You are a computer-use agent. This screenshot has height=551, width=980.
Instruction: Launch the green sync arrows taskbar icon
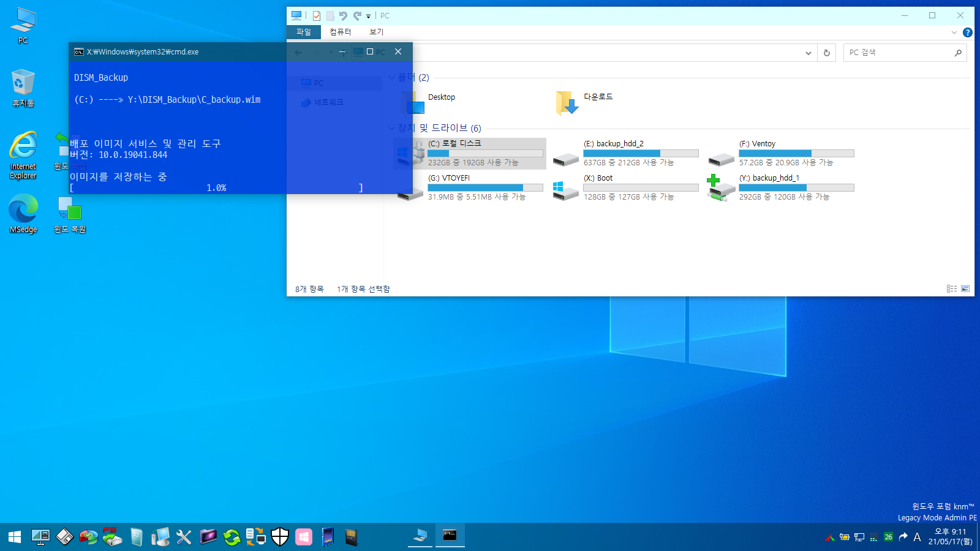[232, 537]
